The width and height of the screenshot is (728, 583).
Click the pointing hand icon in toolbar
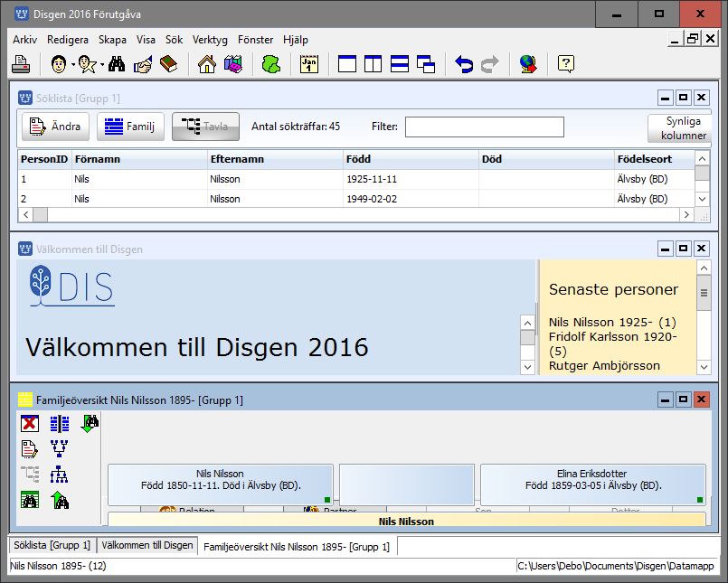143,64
